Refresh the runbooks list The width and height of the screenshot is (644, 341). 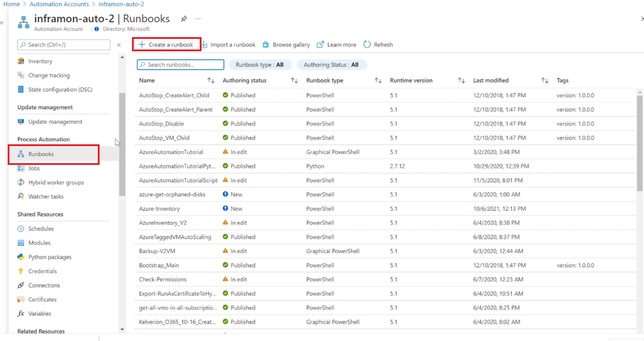[378, 44]
